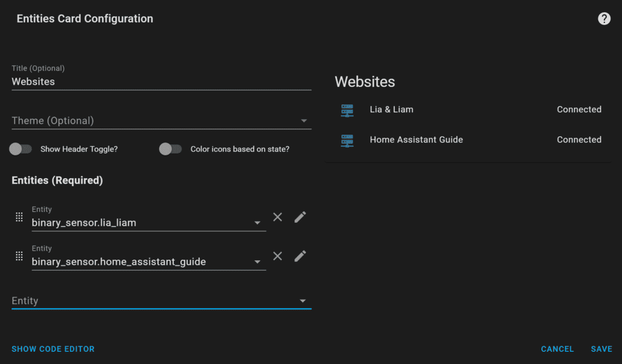The height and width of the screenshot is (364, 622).
Task: Click Connected status of Lia & Liam
Action: tap(579, 110)
